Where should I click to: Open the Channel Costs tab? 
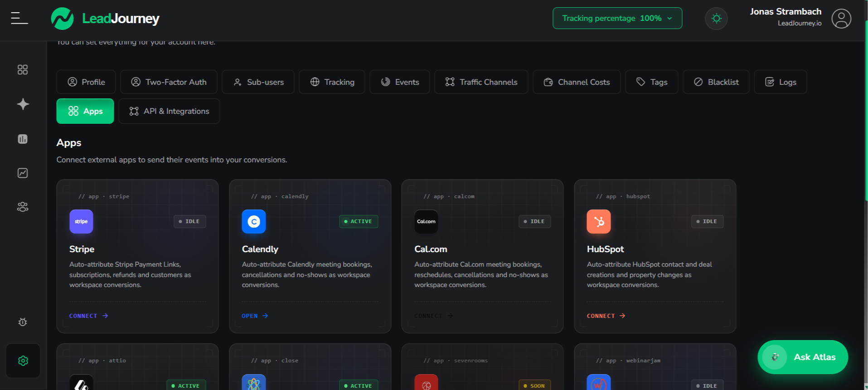tap(577, 82)
